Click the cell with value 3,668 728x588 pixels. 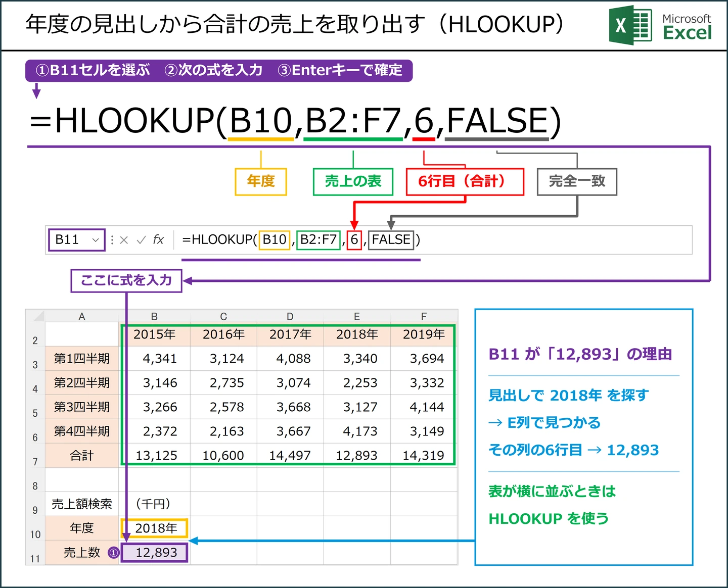click(x=290, y=407)
